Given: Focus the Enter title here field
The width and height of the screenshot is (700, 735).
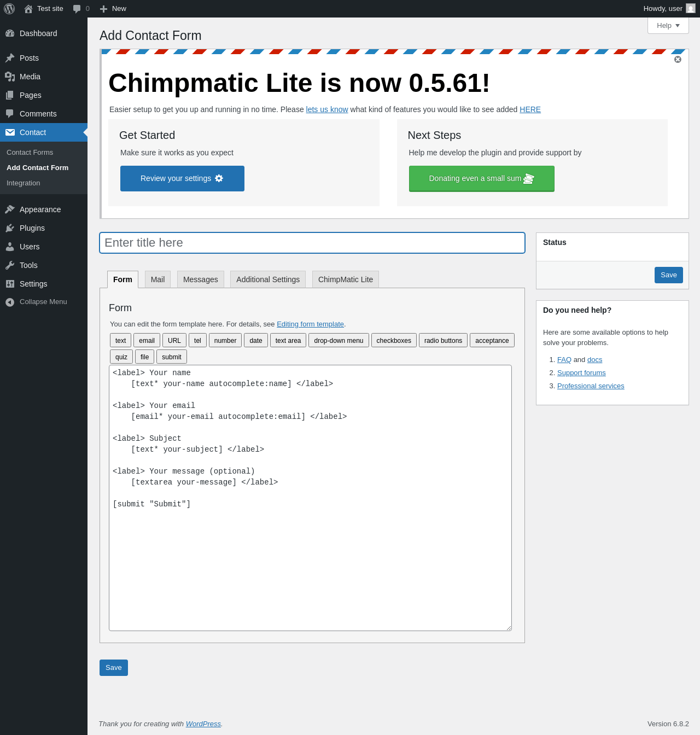Looking at the screenshot, I should point(312,243).
